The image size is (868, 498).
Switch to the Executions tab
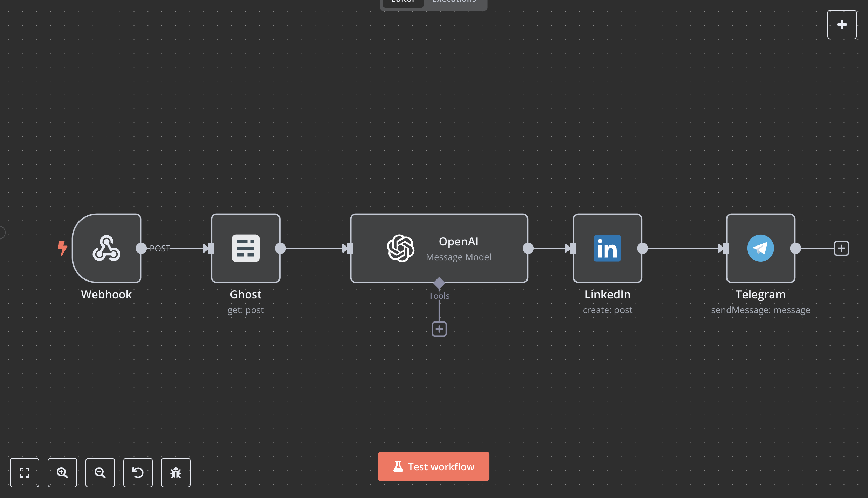tap(454, 2)
